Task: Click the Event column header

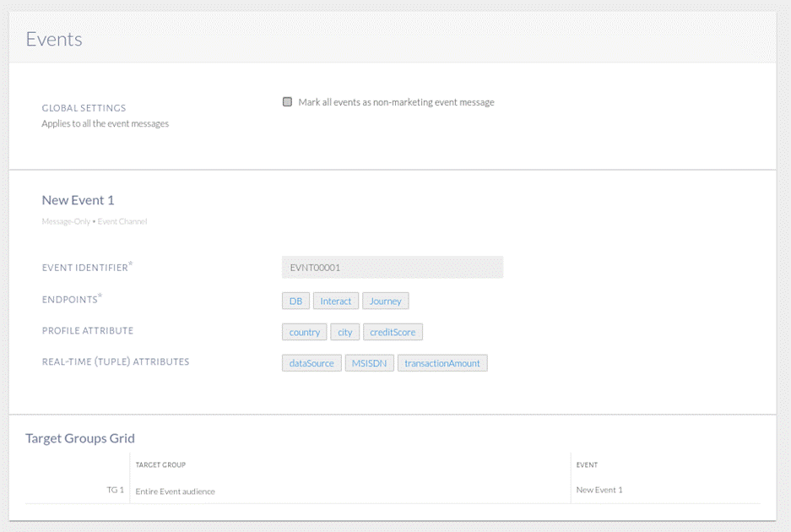Action: pos(587,464)
